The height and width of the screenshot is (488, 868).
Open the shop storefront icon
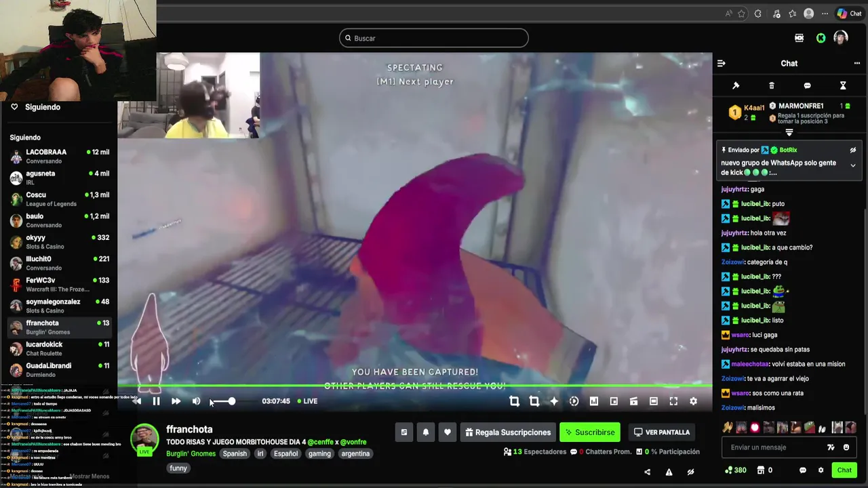pos(761,470)
